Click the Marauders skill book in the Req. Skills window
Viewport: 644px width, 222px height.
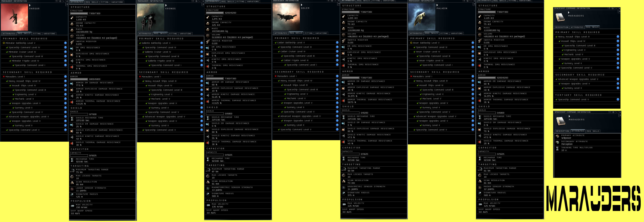tap(560, 17)
